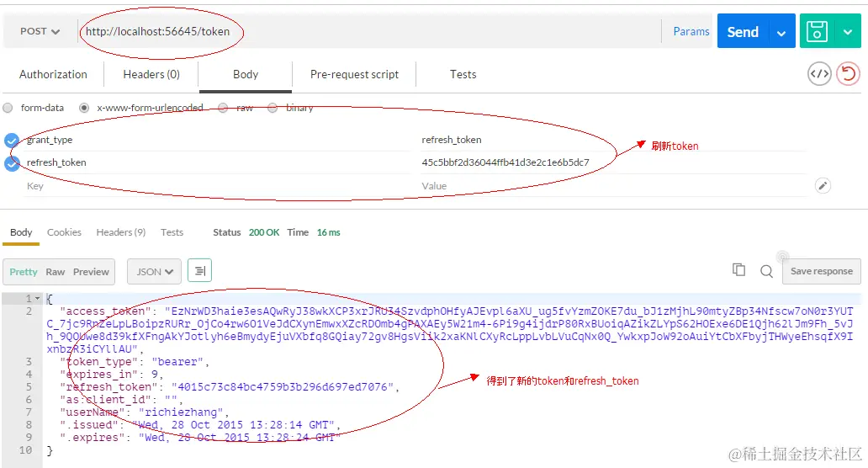Click the red reset request icon

point(848,74)
